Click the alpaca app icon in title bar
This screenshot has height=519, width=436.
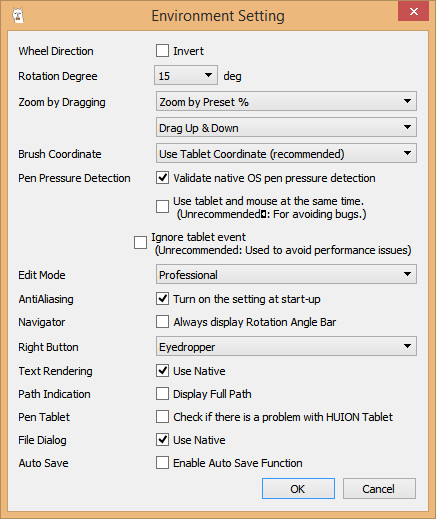pos(18,16)
